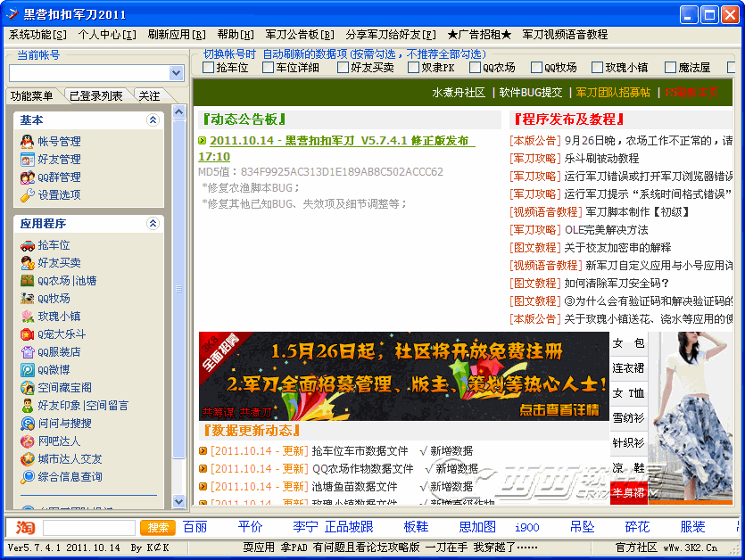Open the 系统功能[S] menu
This screenshot has width=745, height=560.
(37, 35)
